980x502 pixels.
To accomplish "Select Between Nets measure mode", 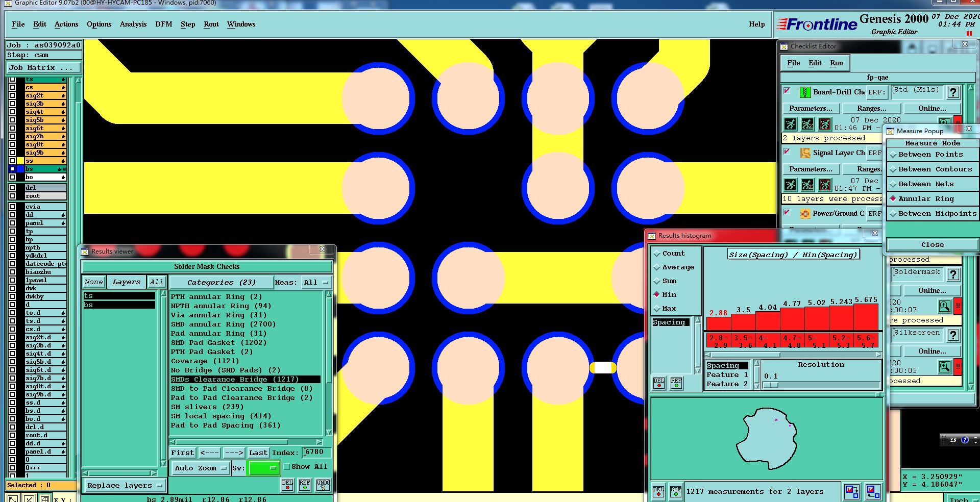I will click(x=933, y=184).
